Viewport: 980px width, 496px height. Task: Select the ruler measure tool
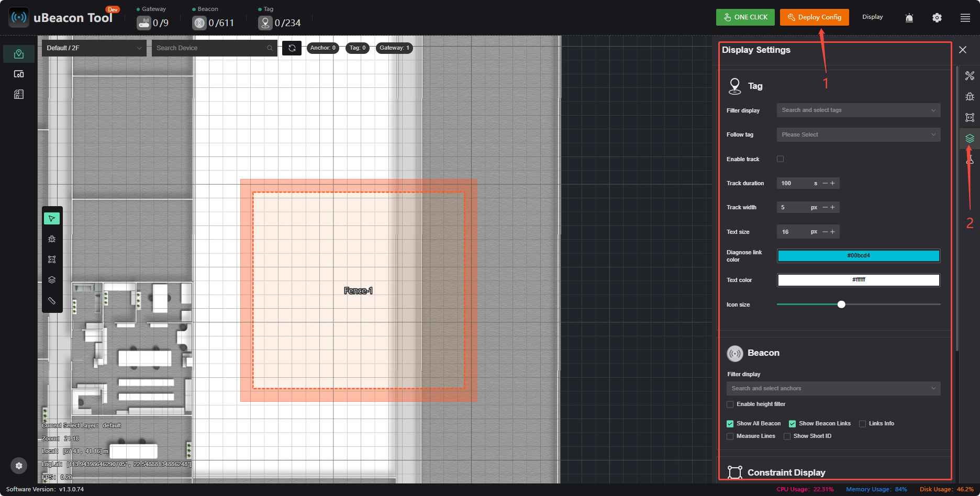[52, 301]
